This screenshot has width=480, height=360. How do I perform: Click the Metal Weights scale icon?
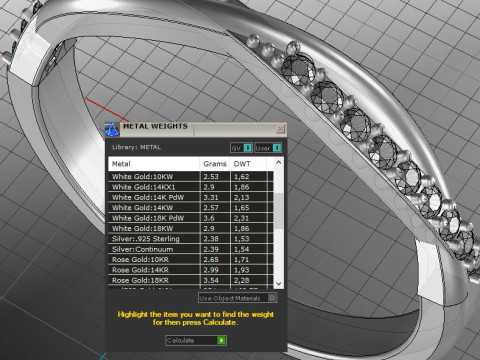tap(112, 129)
